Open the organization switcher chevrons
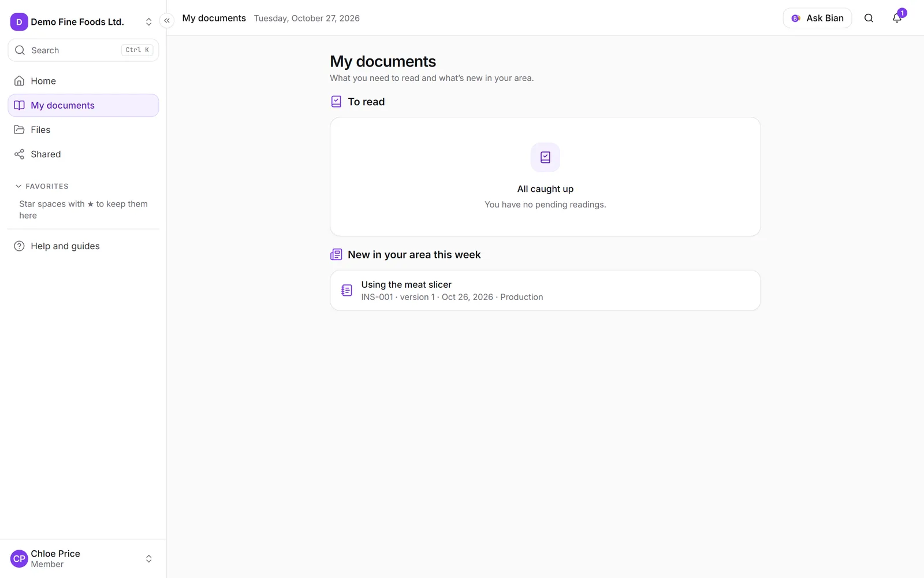 (148, 22)
